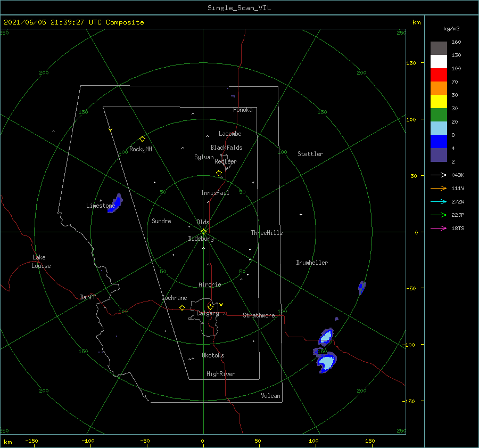This screenshot has height=448, width=479.
Task: Click the white 04DK arrow icon
Action: tap(439, 175)
